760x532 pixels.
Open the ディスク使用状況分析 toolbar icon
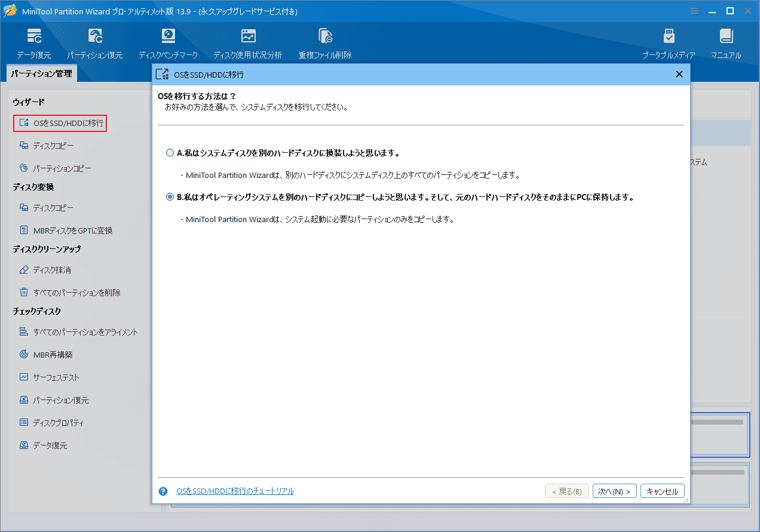248,36
